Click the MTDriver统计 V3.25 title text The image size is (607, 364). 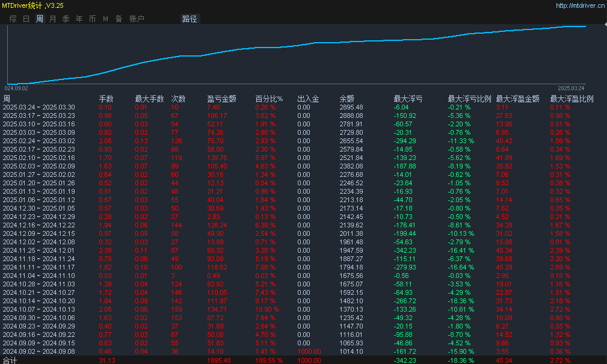point(33,4)
